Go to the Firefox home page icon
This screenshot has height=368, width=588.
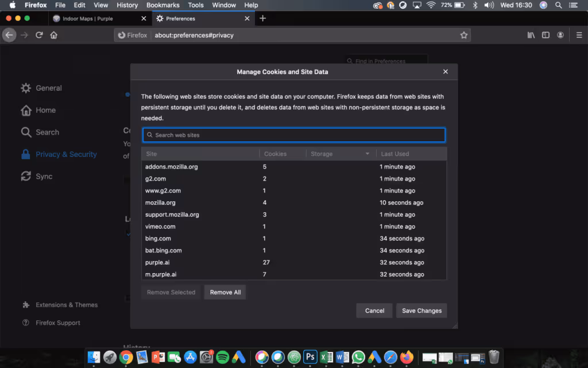click(x=53, y=35)
